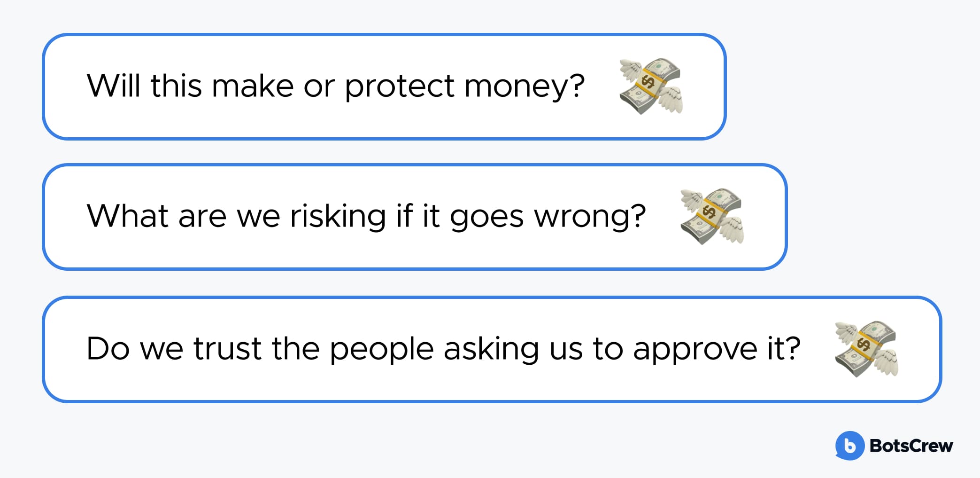
Task: Click the word 'risking' in the second question
Action: coord(338,216)
